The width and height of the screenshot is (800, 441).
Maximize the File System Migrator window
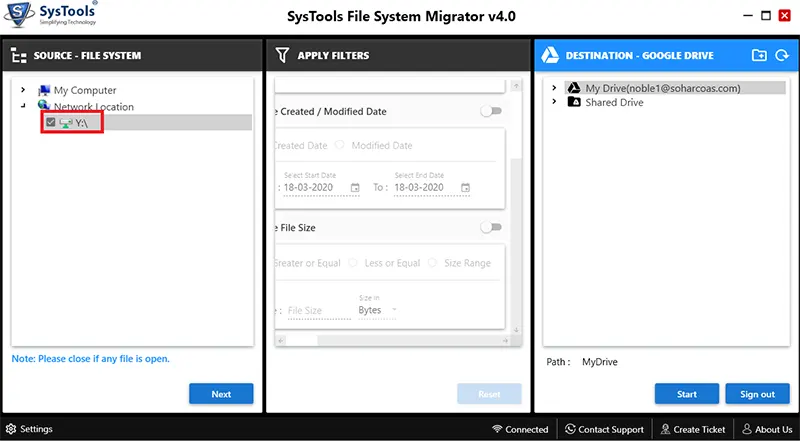(x=766, y=16)
